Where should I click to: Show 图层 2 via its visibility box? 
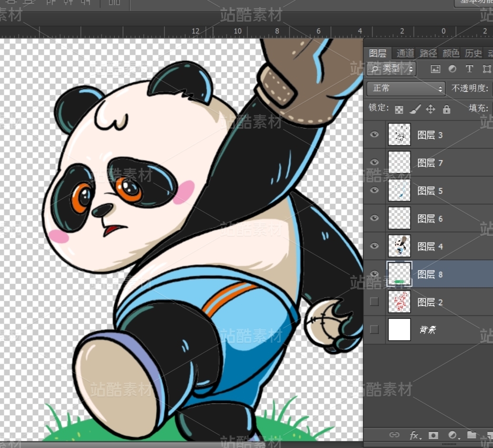374,302
